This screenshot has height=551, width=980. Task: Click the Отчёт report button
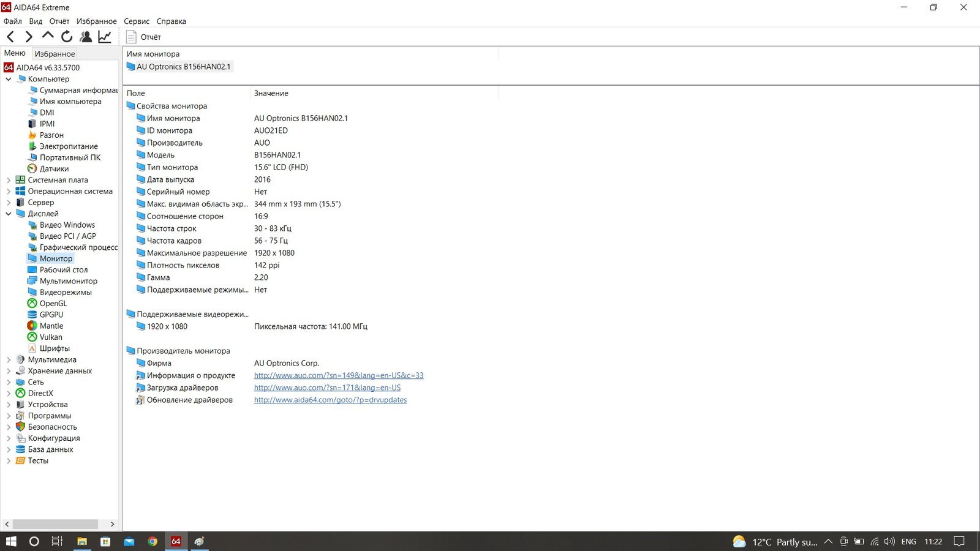144,37
